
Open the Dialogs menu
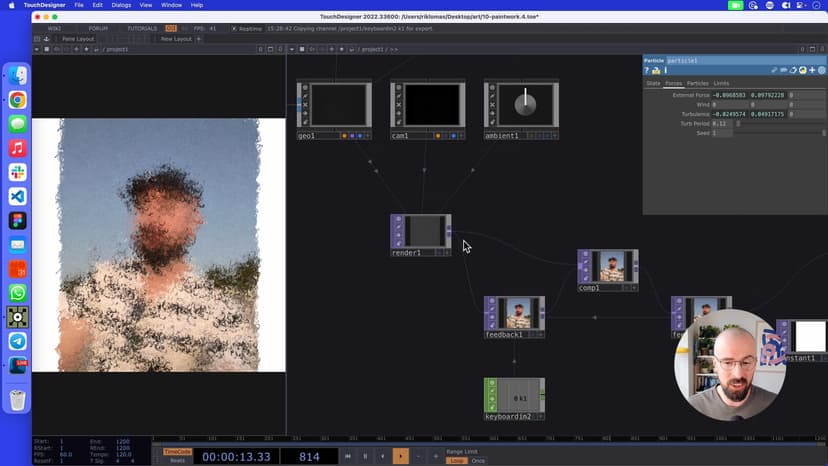pyautogui.click(x=121, y=5)
